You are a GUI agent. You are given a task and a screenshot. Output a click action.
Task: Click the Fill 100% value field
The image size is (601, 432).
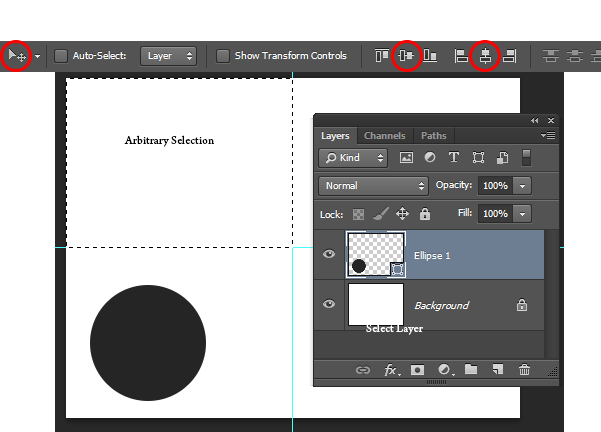(x=495, y=214)
